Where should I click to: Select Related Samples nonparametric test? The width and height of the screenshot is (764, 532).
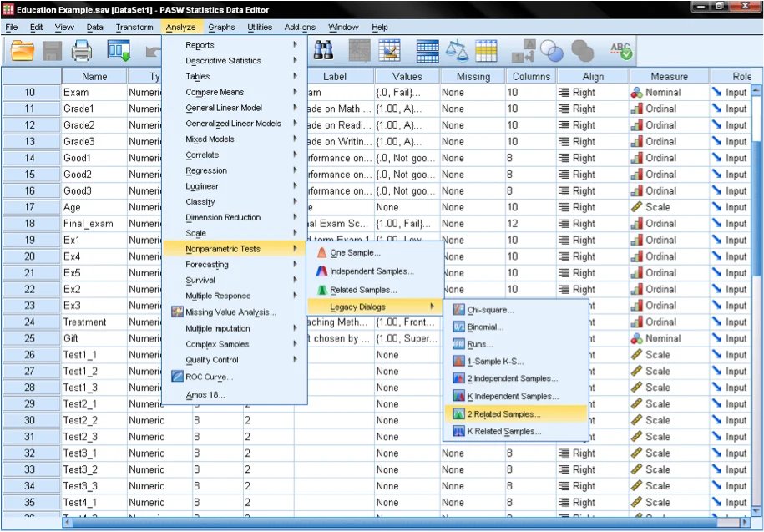375,290
